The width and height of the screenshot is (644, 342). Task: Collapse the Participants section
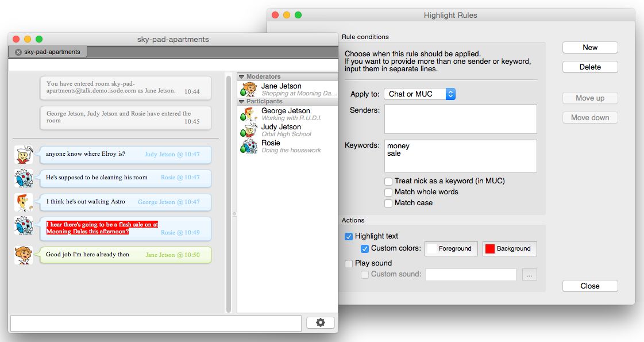click(241, 102)
